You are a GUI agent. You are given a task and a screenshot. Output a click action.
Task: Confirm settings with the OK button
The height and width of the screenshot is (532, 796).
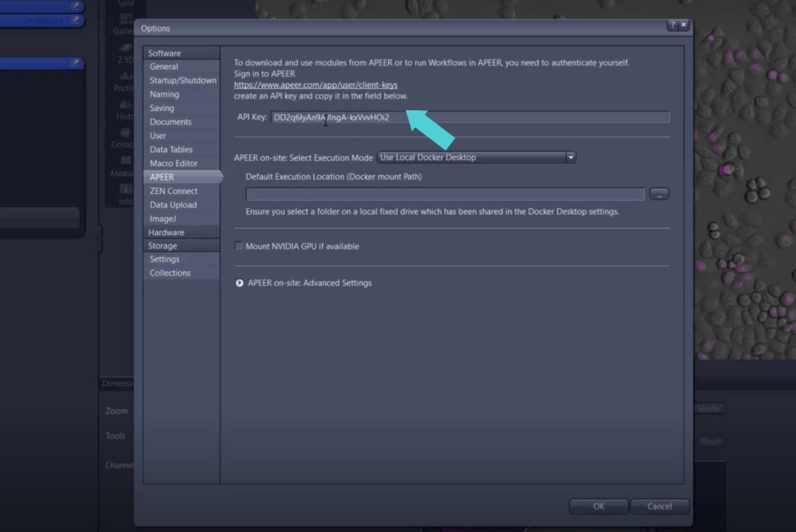(x=598, y=506)
